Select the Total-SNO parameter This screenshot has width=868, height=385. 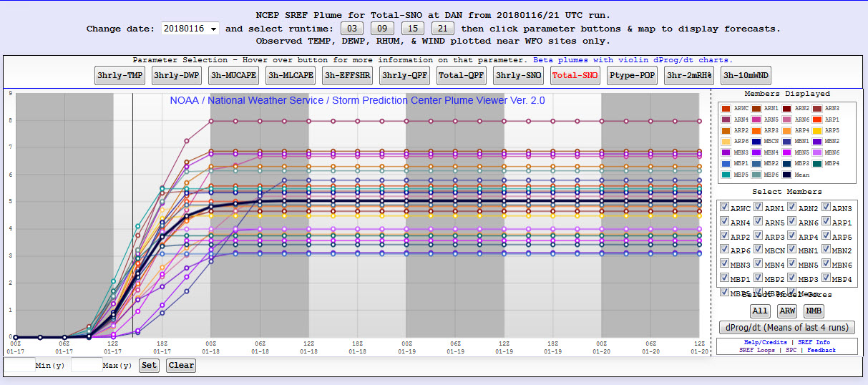pos(575,75)
